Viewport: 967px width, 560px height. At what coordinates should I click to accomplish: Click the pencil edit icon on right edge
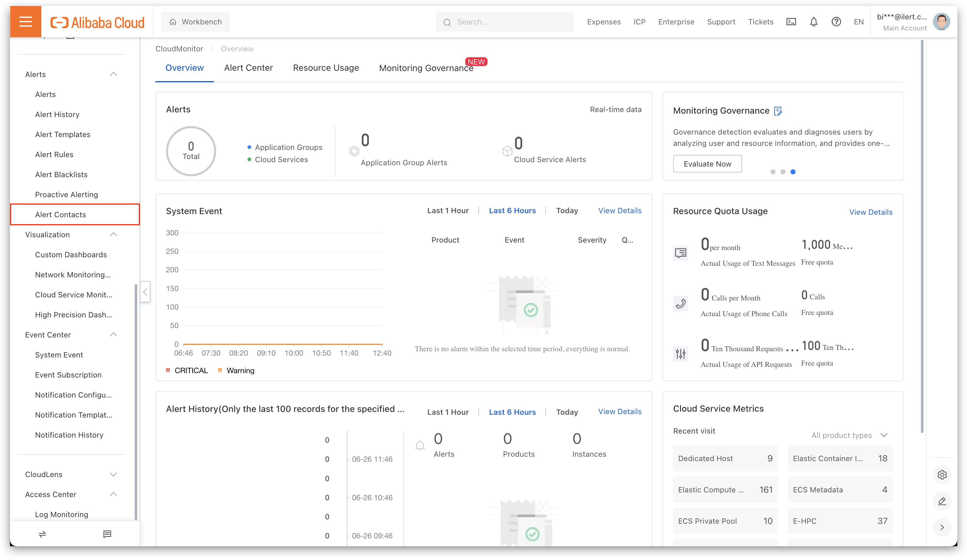[x=942, y=501]
